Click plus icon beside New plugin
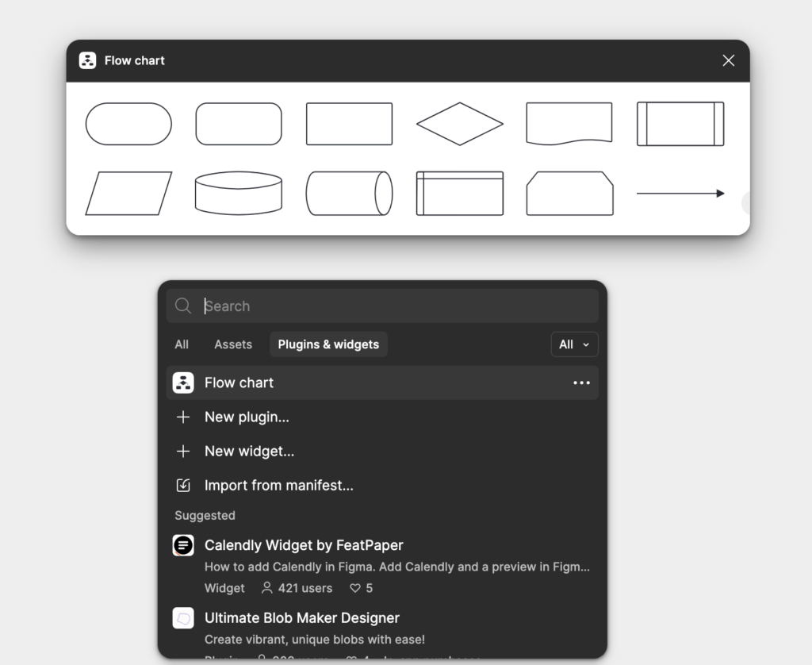The width and height of the screenshot is (812, 665). point(183,417)
